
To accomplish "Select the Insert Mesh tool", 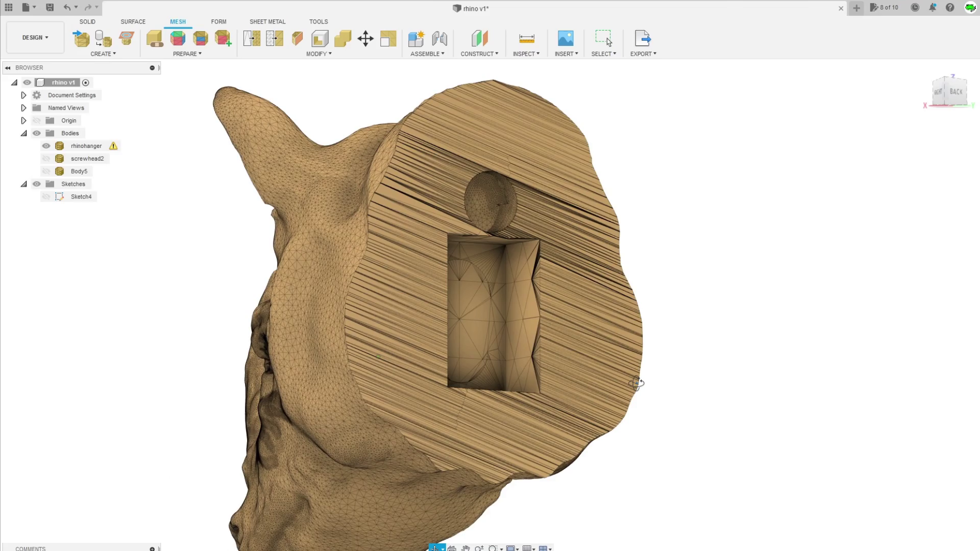I will [x=81, y=39].
